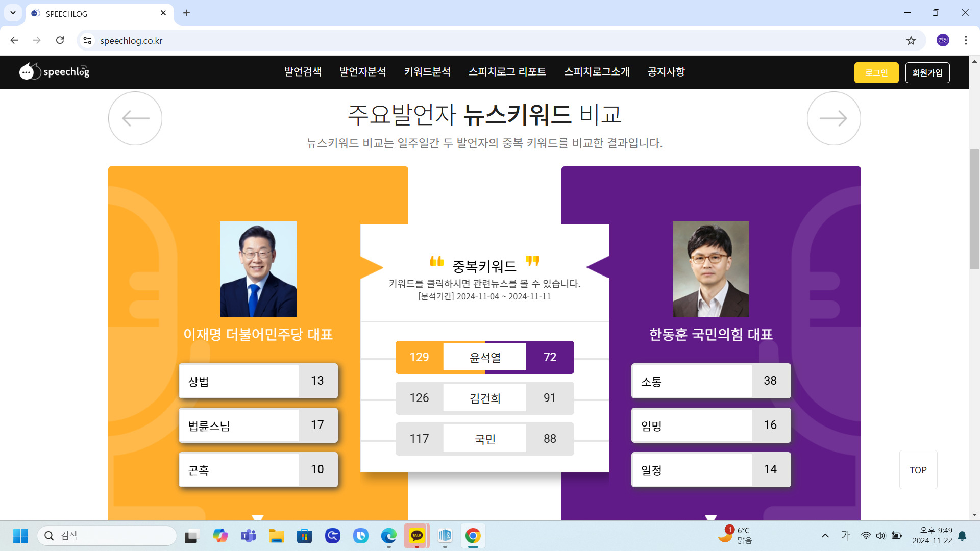Click the TOP button
980x551 pixels.
tap(918, 470)
